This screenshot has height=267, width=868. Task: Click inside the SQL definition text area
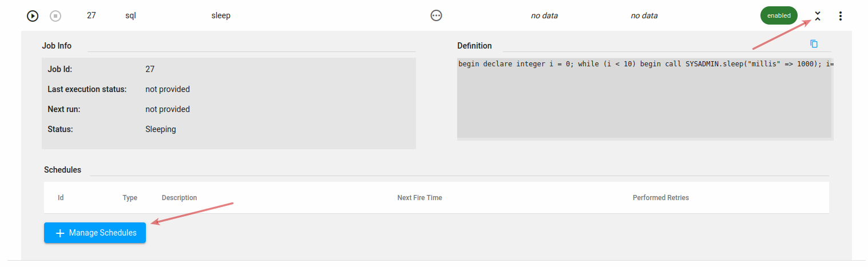(x=644, y=98)
